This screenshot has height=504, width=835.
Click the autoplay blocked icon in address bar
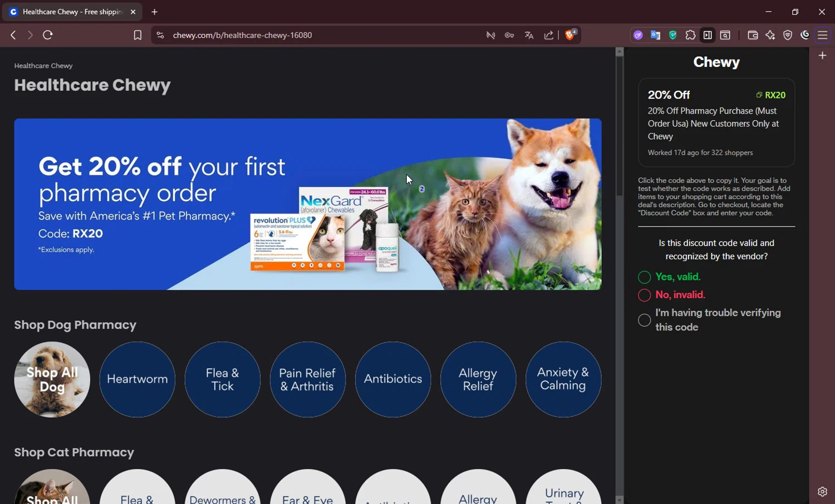click(x=490, y=35)
